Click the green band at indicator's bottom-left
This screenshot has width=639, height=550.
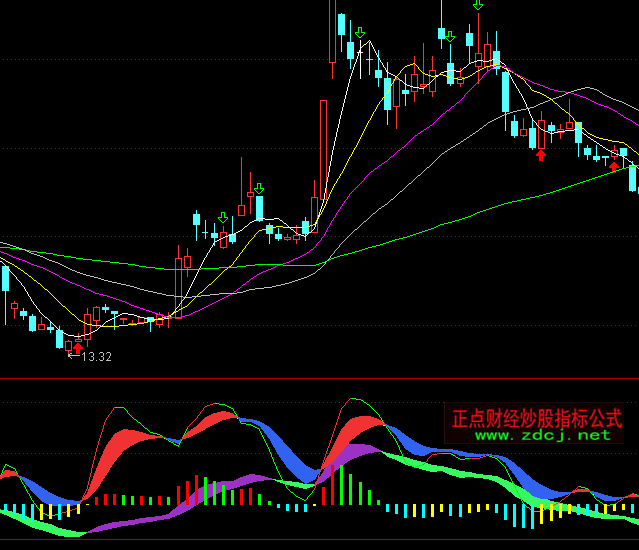click(x=50, y=530)
